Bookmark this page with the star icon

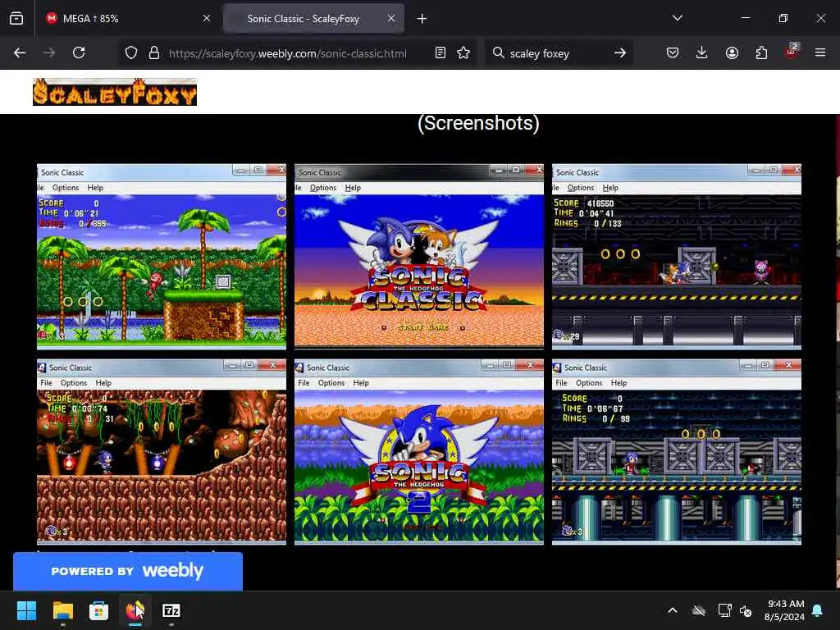coord(464,52)
